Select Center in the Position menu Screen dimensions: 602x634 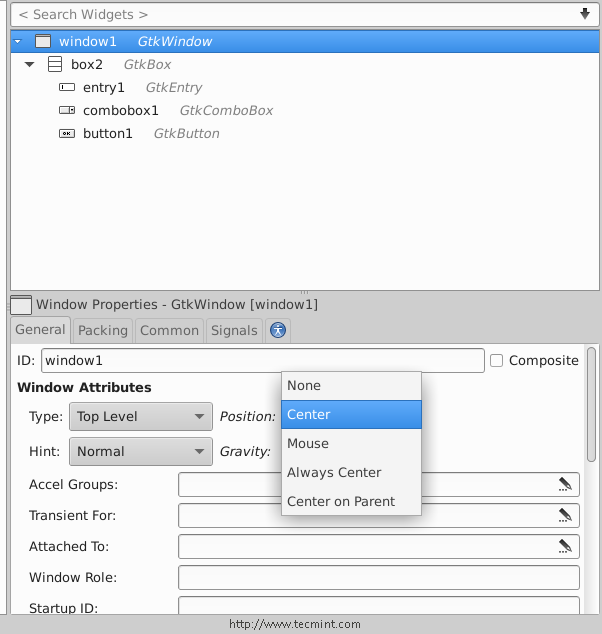(x=351, y=414)
